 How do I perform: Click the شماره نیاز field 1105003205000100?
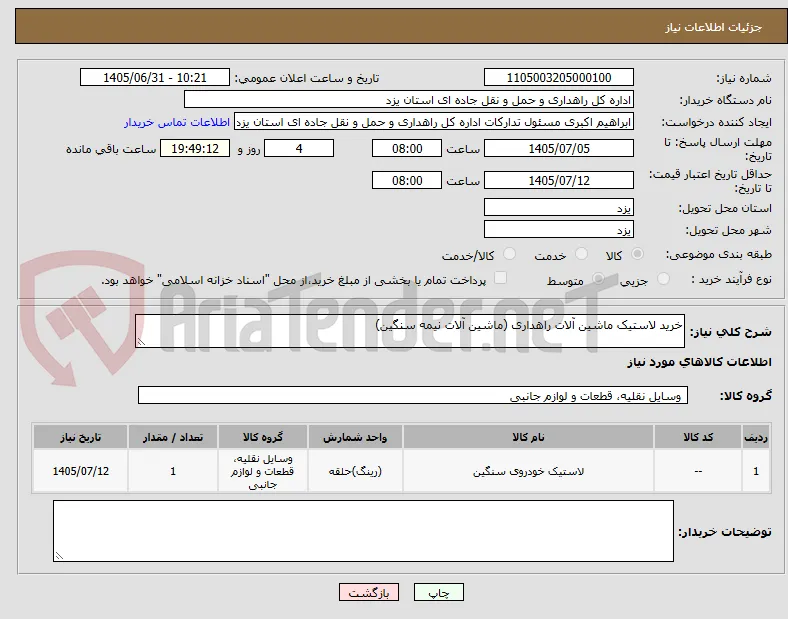tap(559, 77)
